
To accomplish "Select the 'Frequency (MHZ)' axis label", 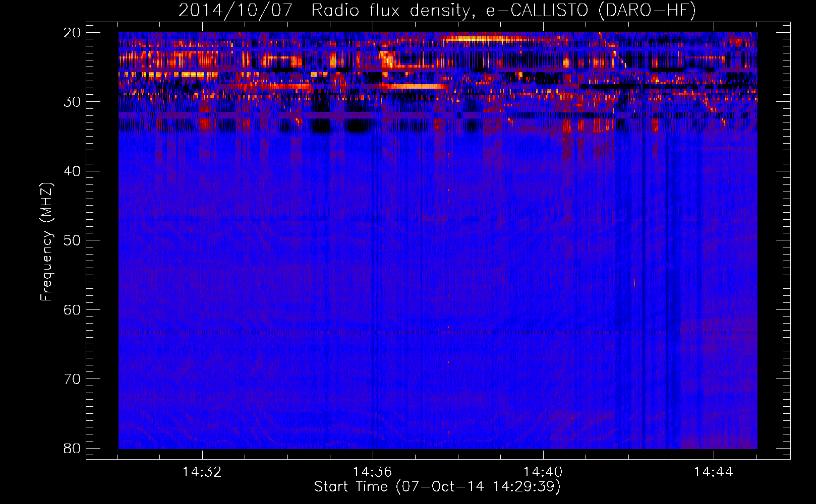I will click(x=46, y=242).
